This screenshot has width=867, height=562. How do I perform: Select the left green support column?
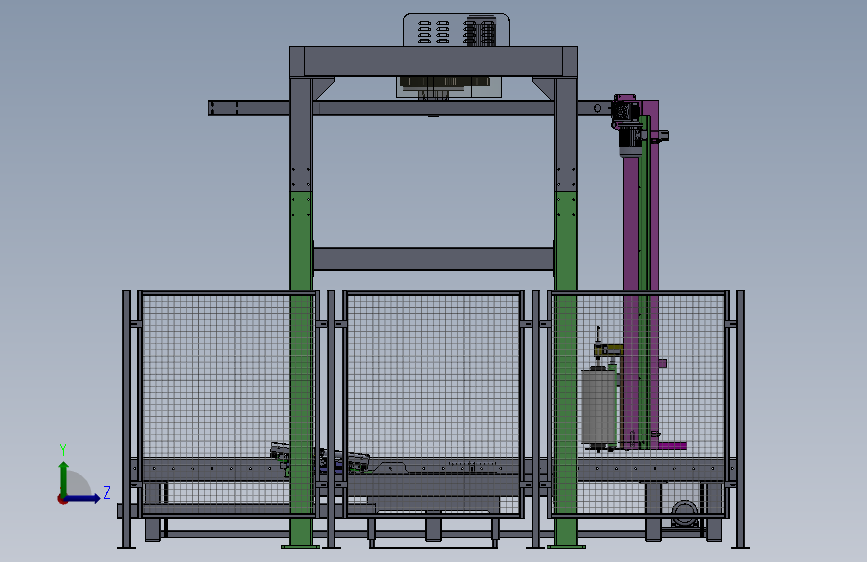(301, 369)
